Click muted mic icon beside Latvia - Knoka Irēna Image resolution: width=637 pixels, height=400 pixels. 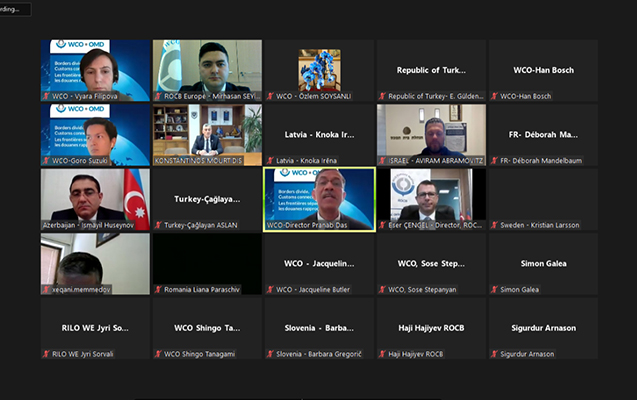pyautogui.click(x=270, y=161)
